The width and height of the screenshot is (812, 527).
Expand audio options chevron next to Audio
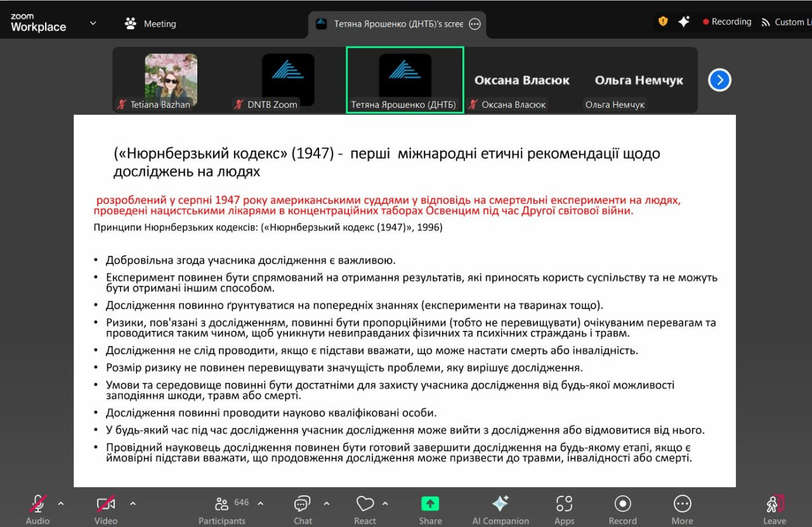click(61, 504)
